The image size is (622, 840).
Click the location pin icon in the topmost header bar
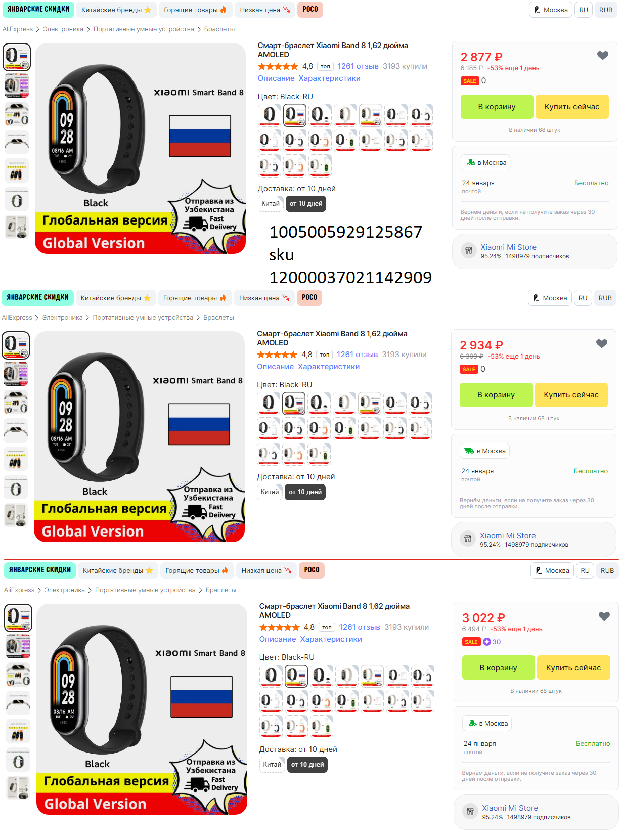pyautogui.click(x=537, y=10)
